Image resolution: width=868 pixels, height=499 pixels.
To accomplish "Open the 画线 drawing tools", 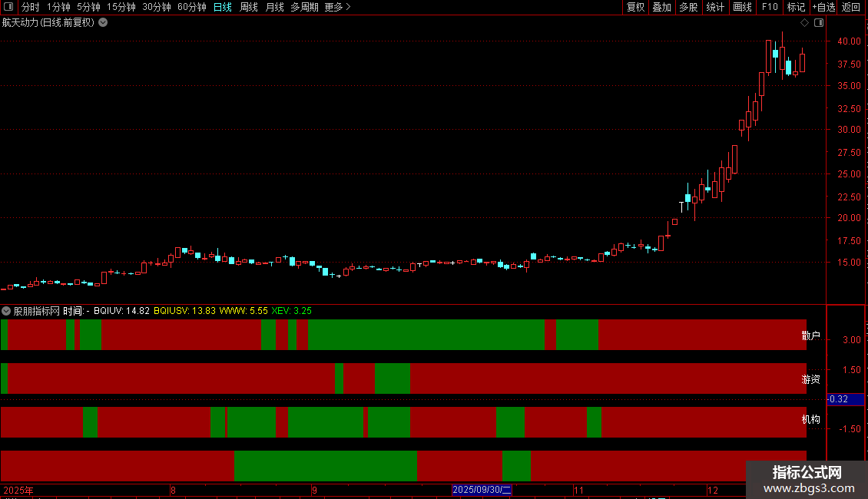I will [x=742, y=7].
